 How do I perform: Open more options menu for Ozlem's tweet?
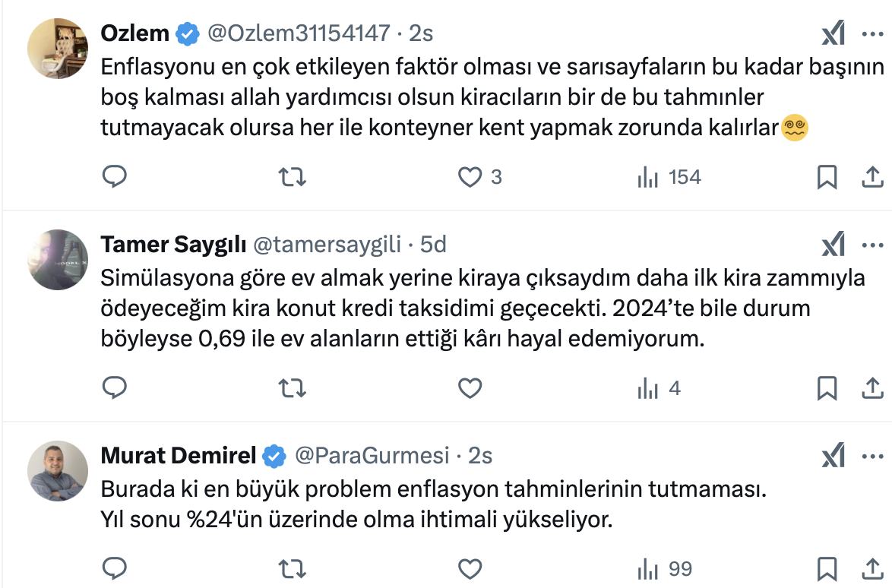871,34
